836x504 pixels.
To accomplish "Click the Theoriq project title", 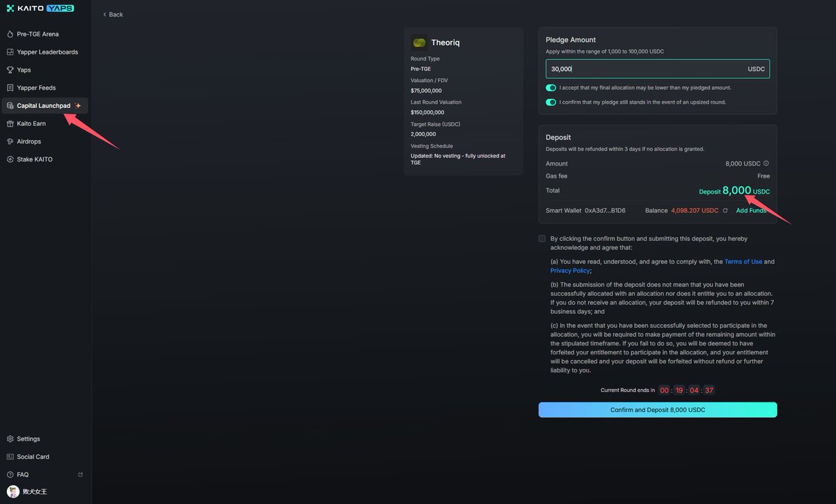I will (x=445, y=42).
